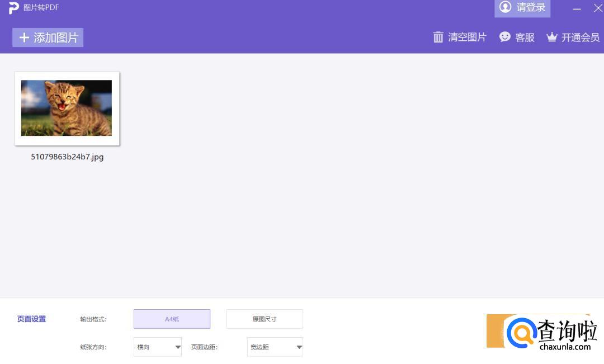The width and height of the screenshot is (604, 364).
Task: Click the 输出格式 label
Action: coord(93,319)
